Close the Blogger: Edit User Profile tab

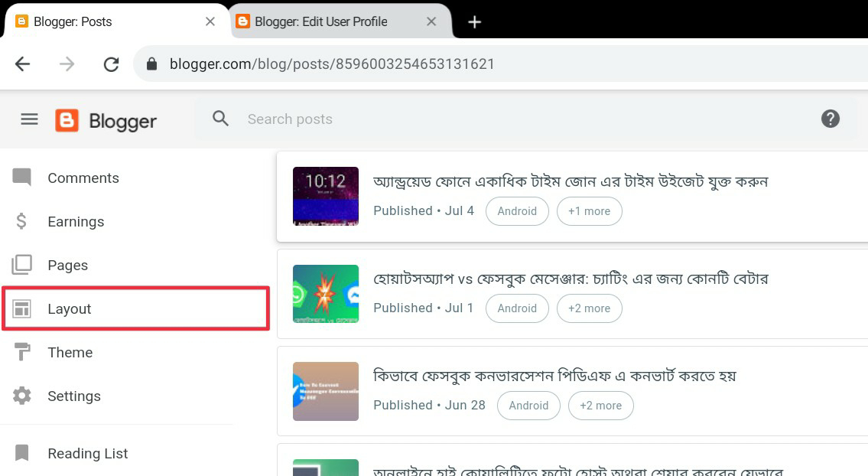pos(431,21)
